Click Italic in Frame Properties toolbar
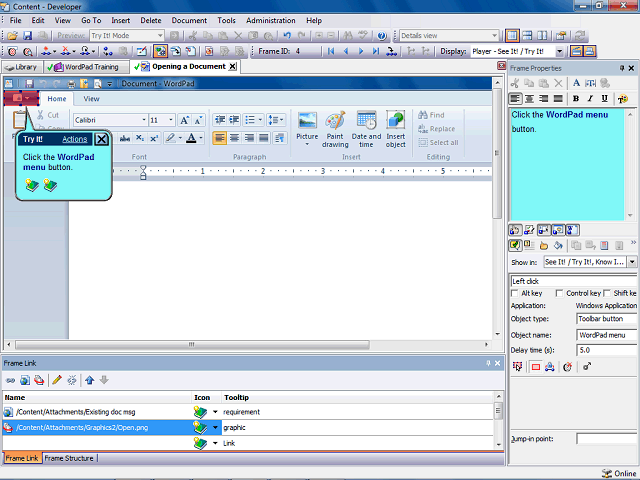Screen dimensions: 640x480 click(x=590, y=98)
